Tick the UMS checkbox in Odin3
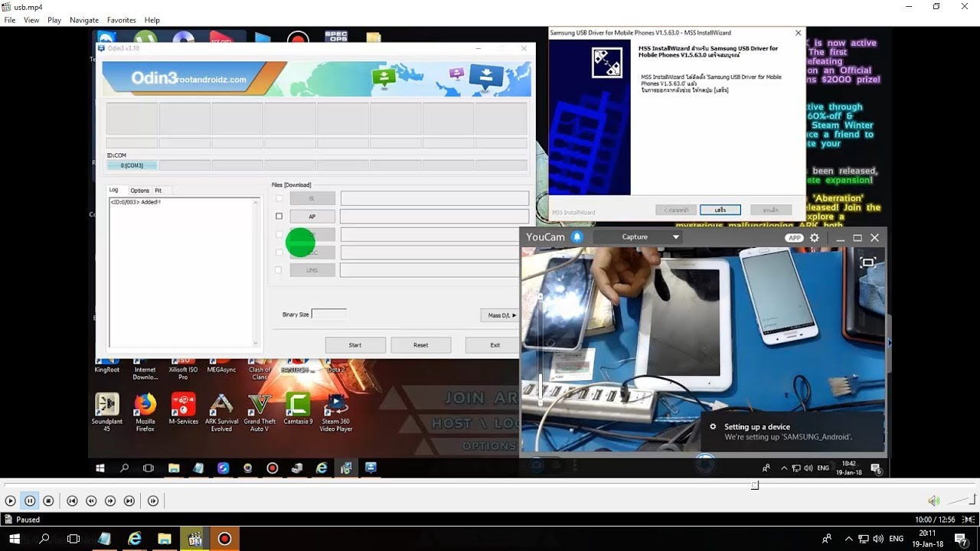The height and width of the screenshot is (551, 980). (x=279, y=270)
